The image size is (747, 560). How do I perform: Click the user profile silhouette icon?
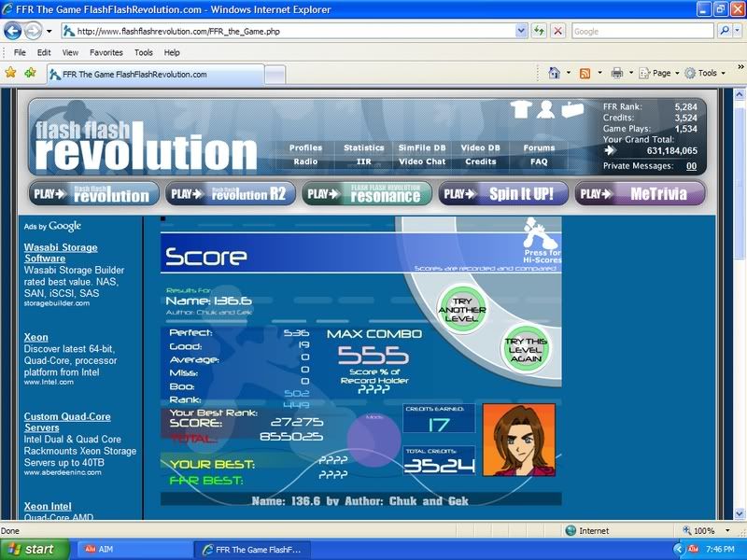pyautogui.click(x=547, y=110)
